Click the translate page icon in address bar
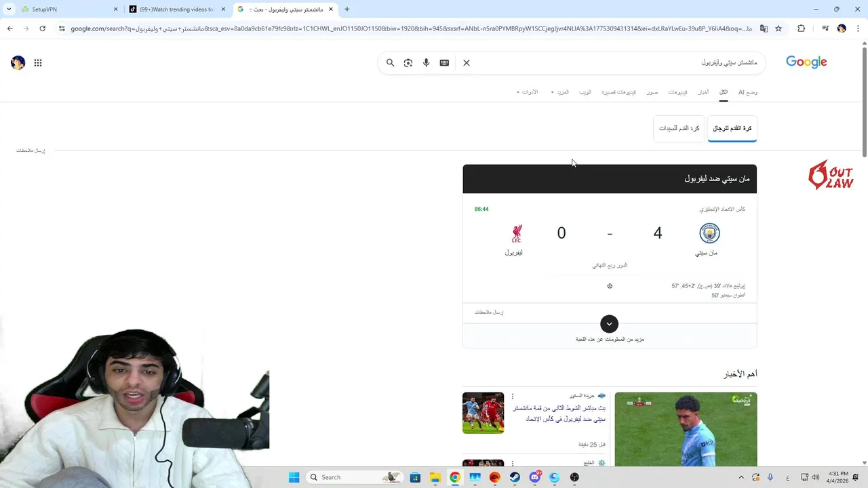868x488 pixels. point(764,28)
